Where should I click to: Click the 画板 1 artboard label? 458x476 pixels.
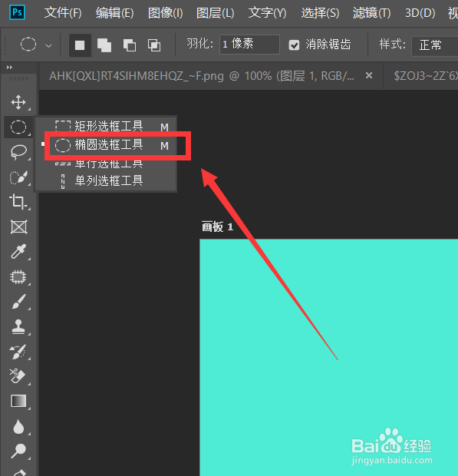[x=217, y=226]
